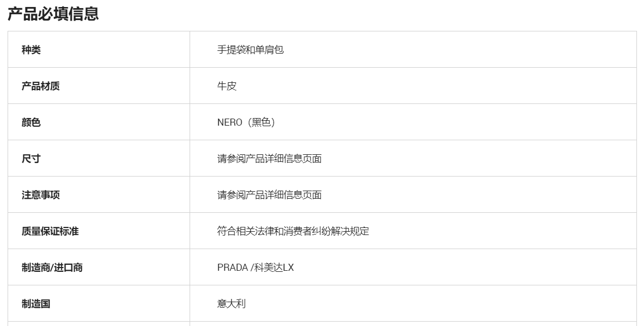The width and height of the screenshot is (644, 326).
Task: Select the 尺寸 row label
Action: (31, 159)
